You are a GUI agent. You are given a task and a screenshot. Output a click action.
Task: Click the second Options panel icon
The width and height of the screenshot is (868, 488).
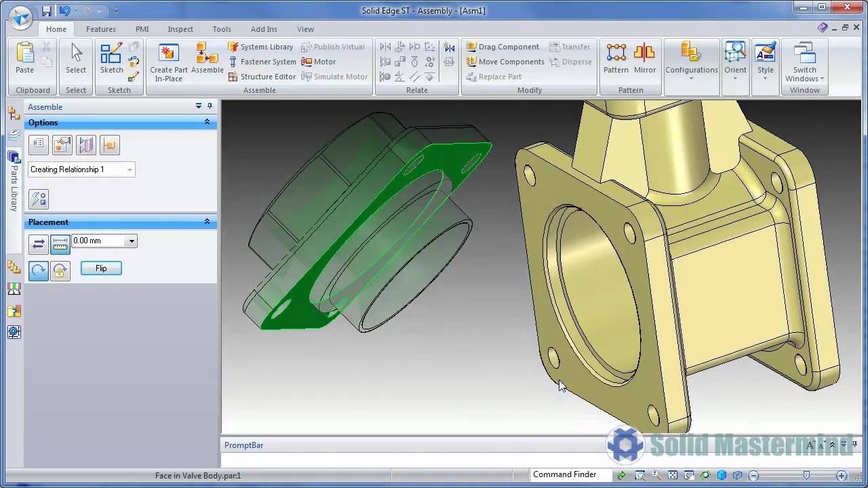(62, 144)
